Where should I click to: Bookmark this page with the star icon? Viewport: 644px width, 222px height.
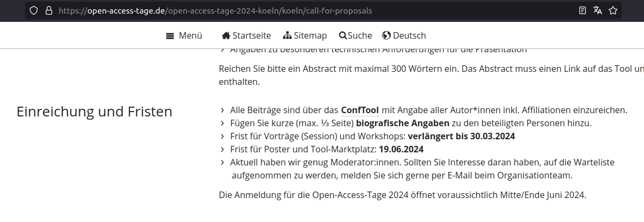[613, 11]
